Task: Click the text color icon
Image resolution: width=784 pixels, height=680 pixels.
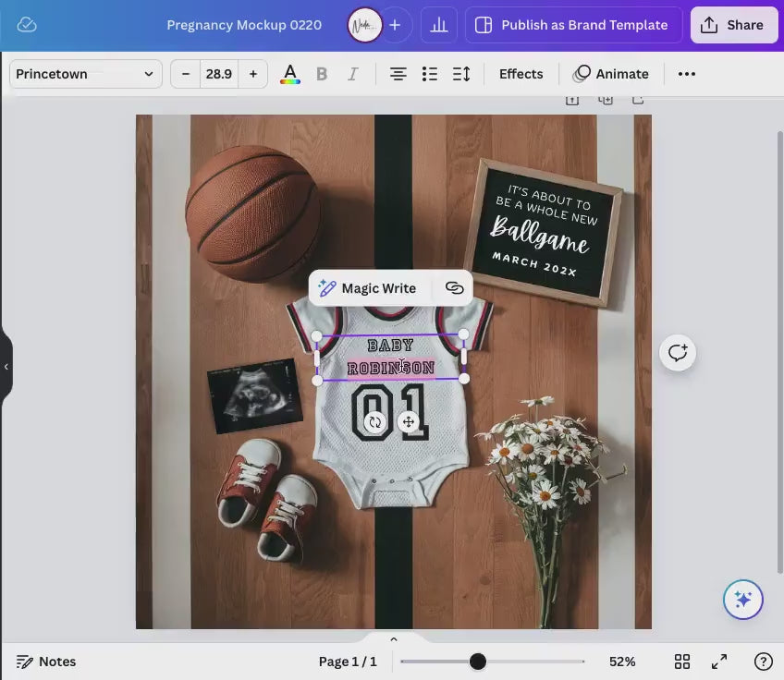Action: [290, 74]
